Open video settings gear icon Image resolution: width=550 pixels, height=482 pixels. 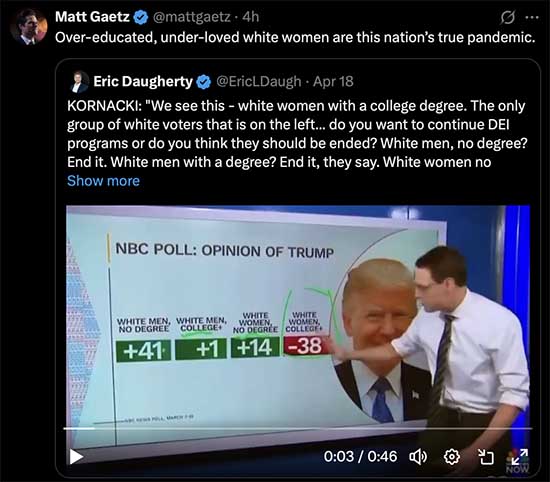coord(452,457)
